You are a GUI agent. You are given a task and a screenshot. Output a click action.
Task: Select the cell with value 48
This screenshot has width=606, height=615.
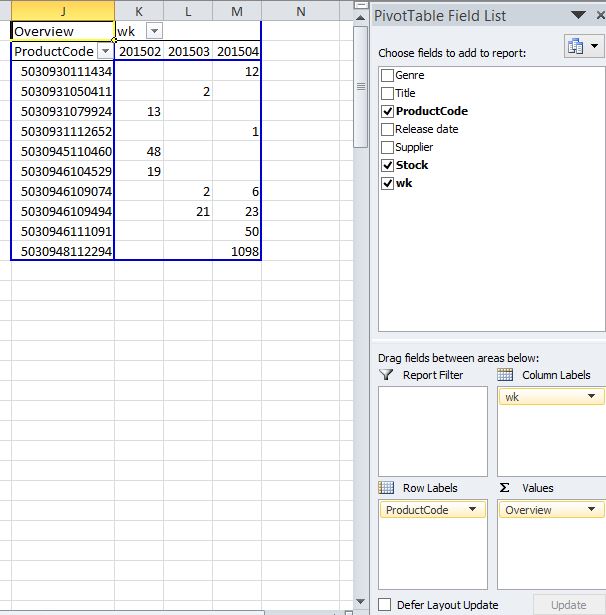point(139,151)
